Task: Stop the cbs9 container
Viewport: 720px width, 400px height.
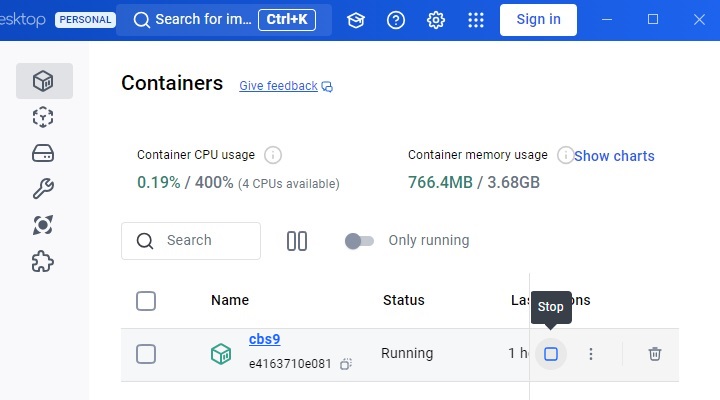Action: coord(551,354)
